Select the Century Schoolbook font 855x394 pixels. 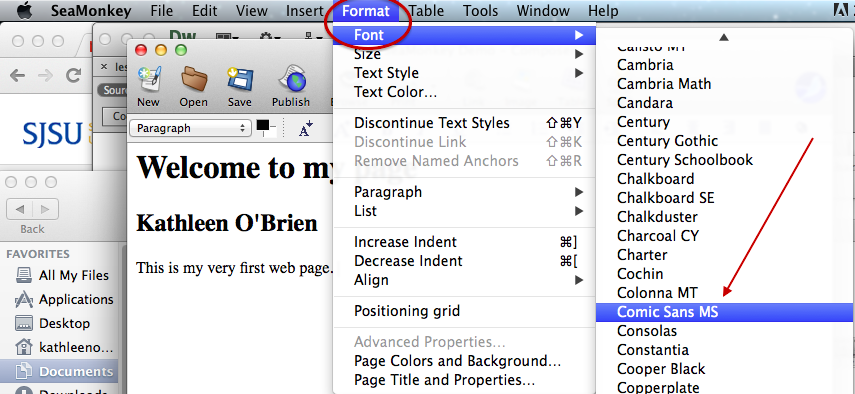click(x=724, y=160)
